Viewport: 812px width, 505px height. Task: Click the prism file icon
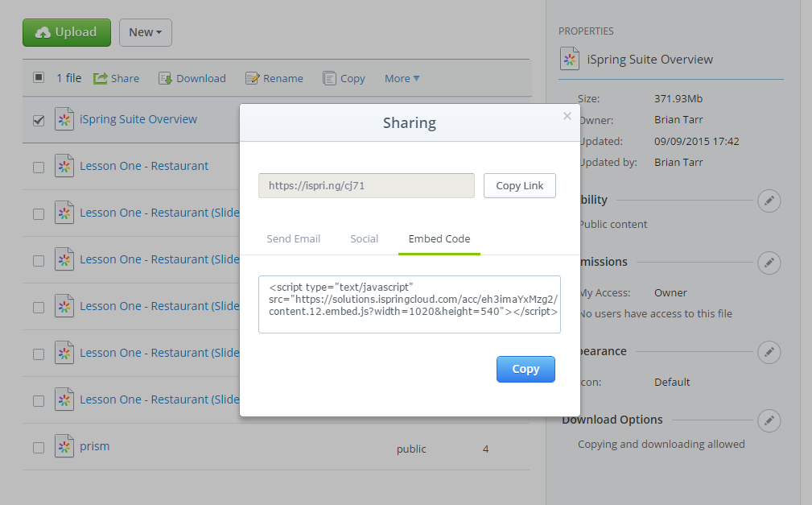[64, 446]
